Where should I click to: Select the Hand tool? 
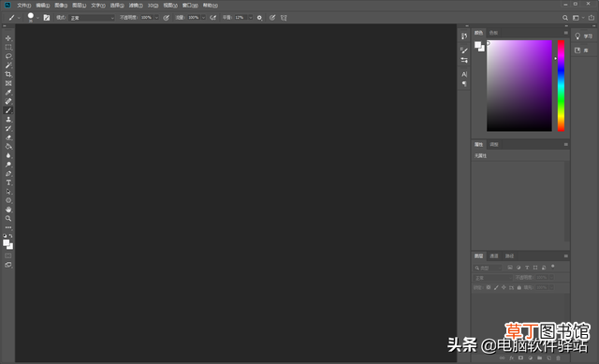(8, 210)
